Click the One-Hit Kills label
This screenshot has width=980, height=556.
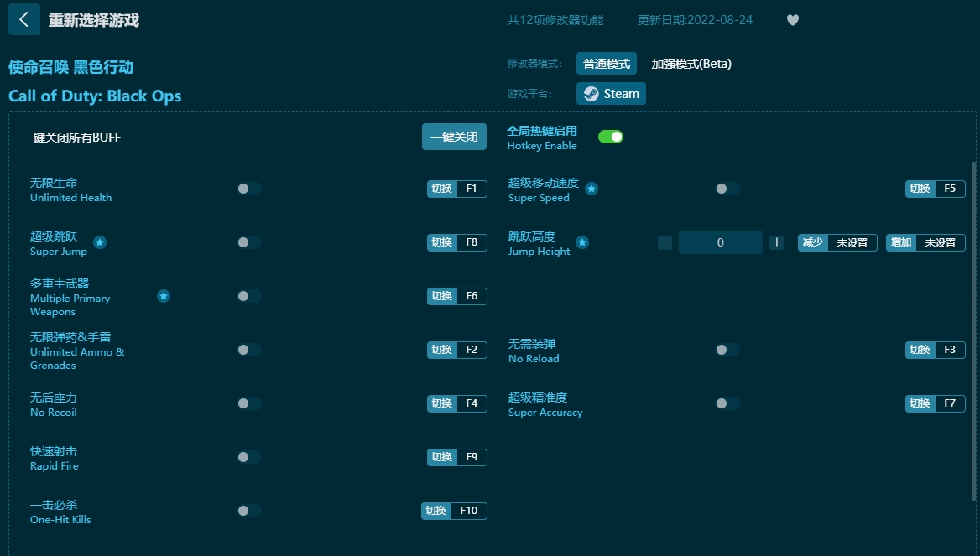tap(60, 520)
